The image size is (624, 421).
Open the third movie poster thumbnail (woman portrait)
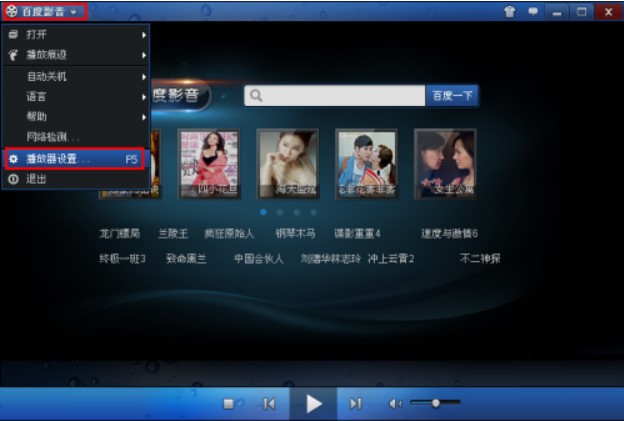(x=288, y=164)
